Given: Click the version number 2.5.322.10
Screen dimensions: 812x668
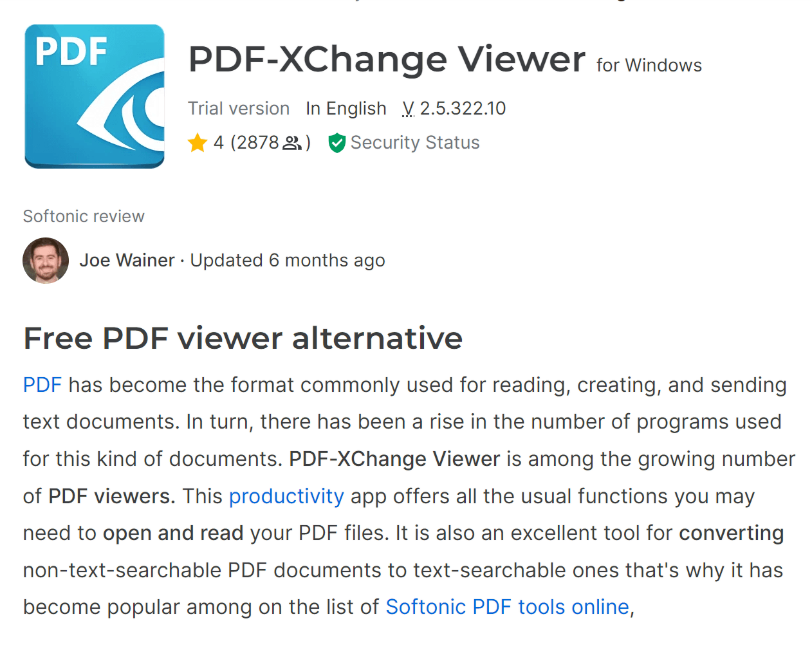Looking at the screenshot, I should tap(463, 109).
